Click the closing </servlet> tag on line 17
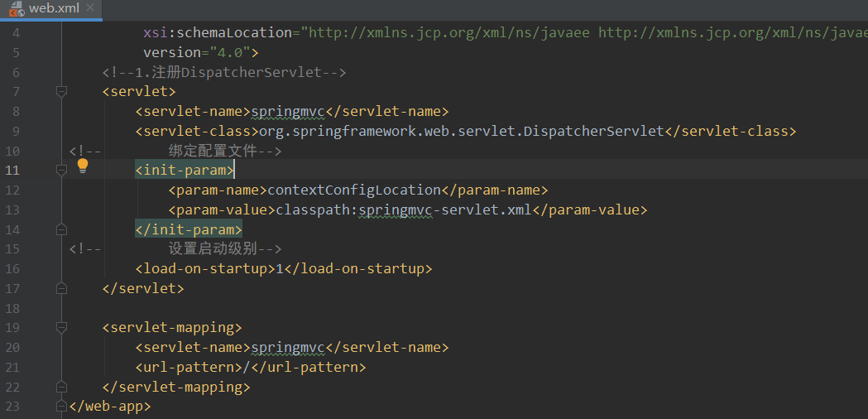Screen dimensions: 868x419 coord(143,288)
